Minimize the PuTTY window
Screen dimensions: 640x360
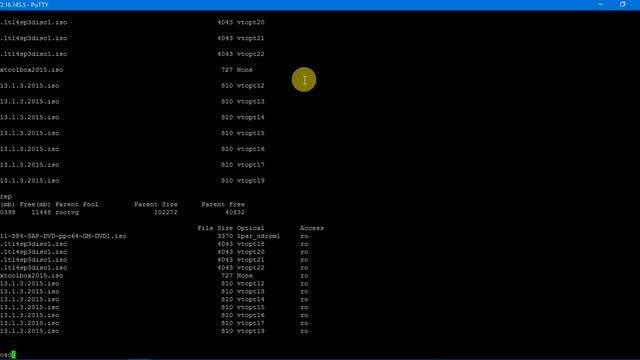[600, 4]
